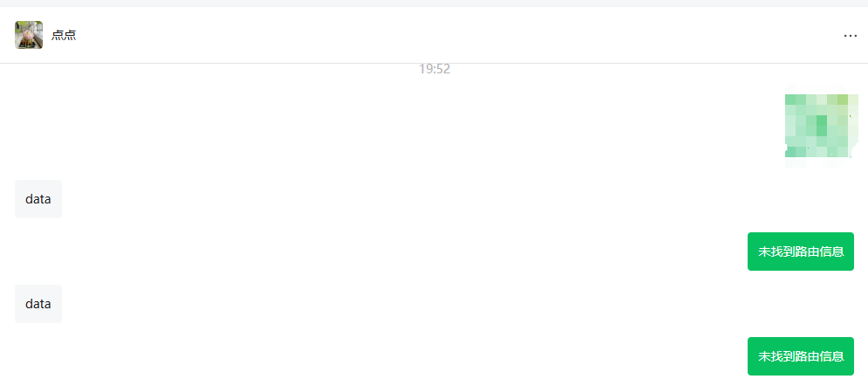The width and height of the screenshot is (868, 379).
Task: Click the divider line below chat header
Action: 434,63
